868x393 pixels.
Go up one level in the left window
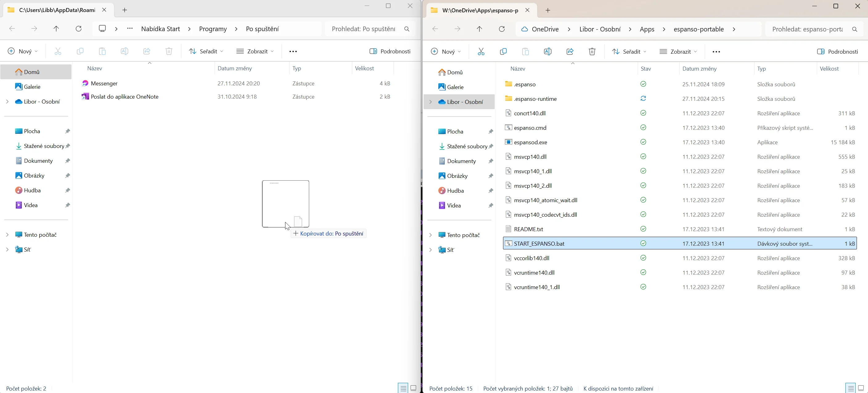[56, 29]
